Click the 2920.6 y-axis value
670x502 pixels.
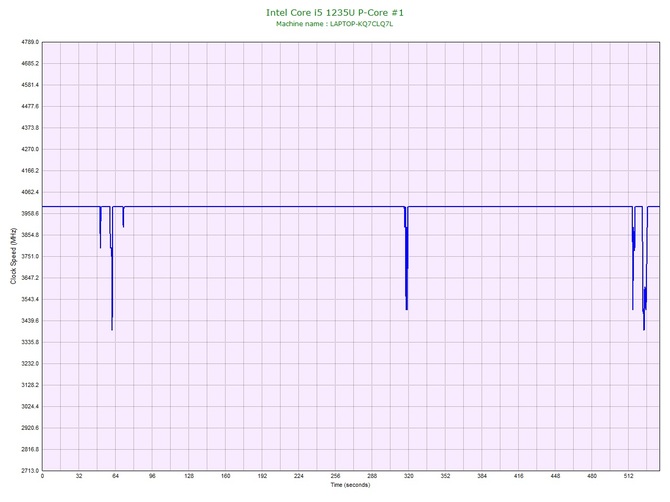pyautogui.click(x=30, y=428)
